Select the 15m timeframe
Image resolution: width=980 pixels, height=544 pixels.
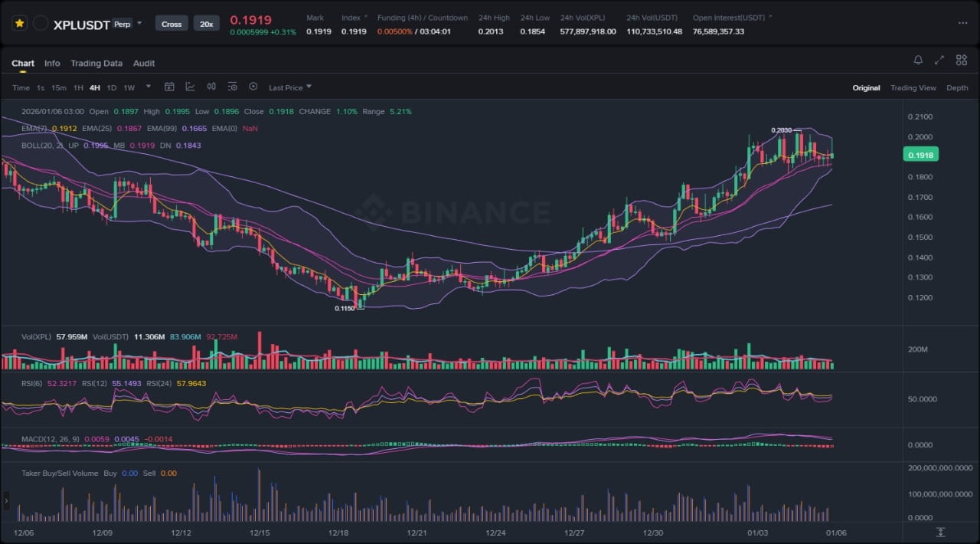59,87
